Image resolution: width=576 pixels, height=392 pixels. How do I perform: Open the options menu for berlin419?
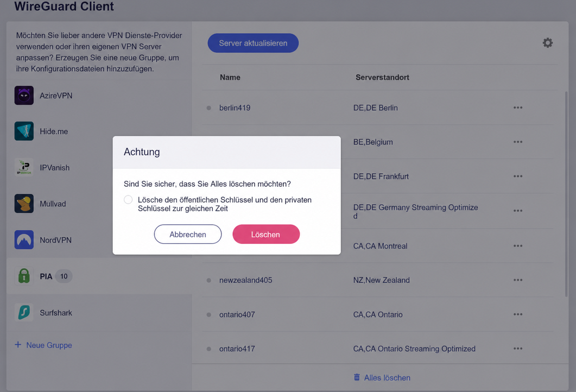pyautogui.click(x=518, y=108)
